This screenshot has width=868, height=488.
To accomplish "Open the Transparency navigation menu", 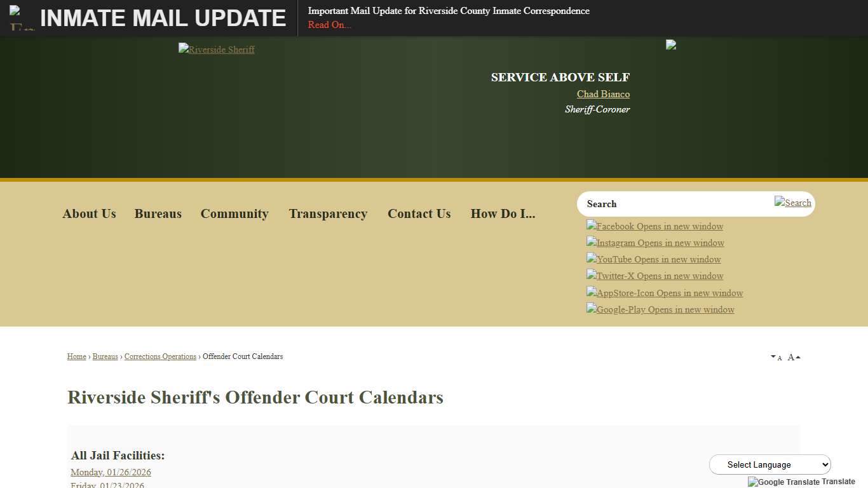I will pos(328,213).
